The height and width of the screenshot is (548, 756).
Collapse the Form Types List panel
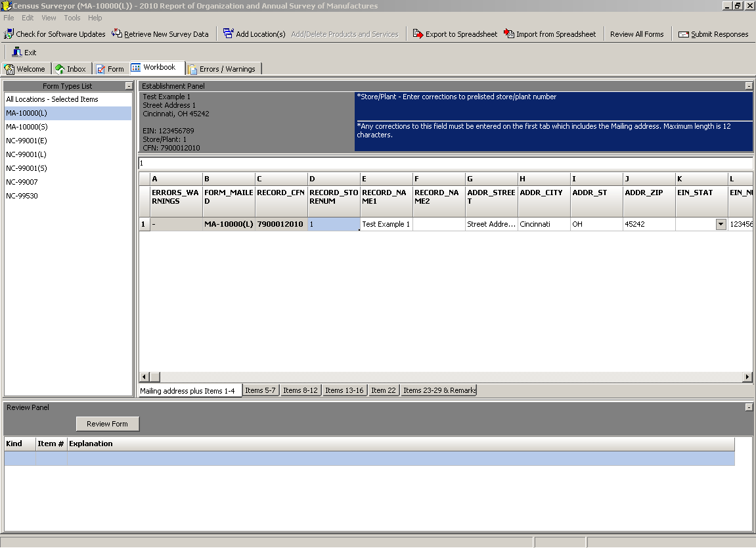(129, 86)
